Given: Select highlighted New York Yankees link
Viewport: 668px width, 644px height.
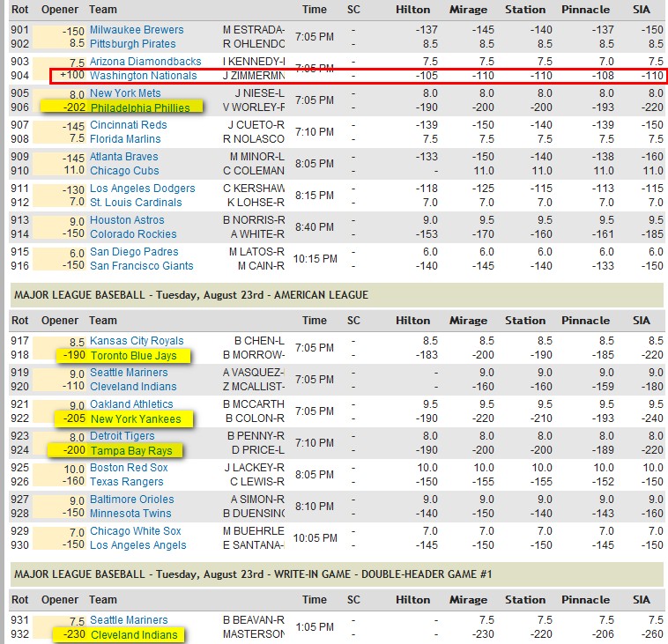Looking at the screenshot, I should tap(136, 419).
